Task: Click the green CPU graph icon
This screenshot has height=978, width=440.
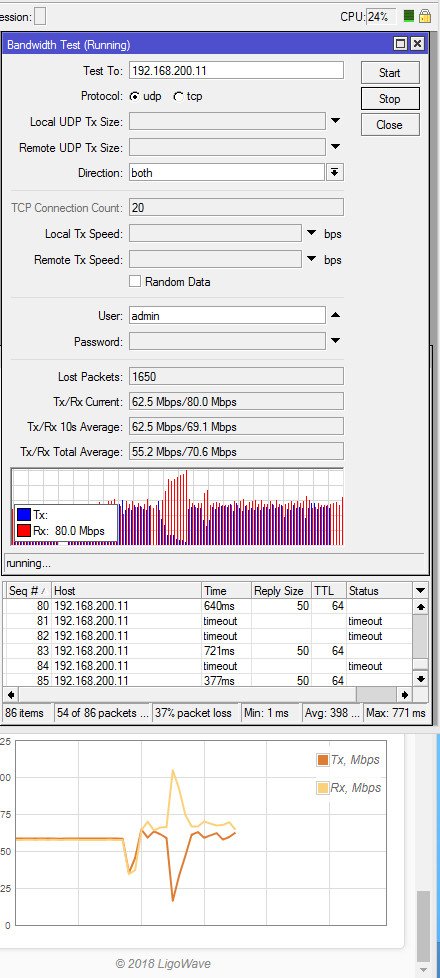Action: pyautogui.click(x=409, y=16)
